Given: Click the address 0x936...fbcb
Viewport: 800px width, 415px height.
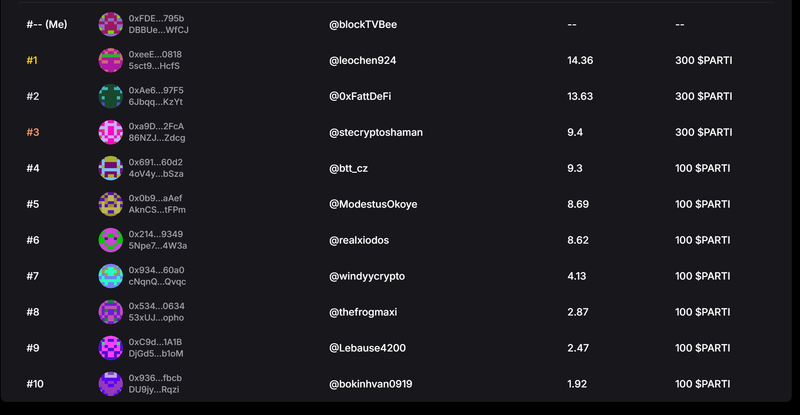Looking at the screenshot, I should click(x=155, y=378).
